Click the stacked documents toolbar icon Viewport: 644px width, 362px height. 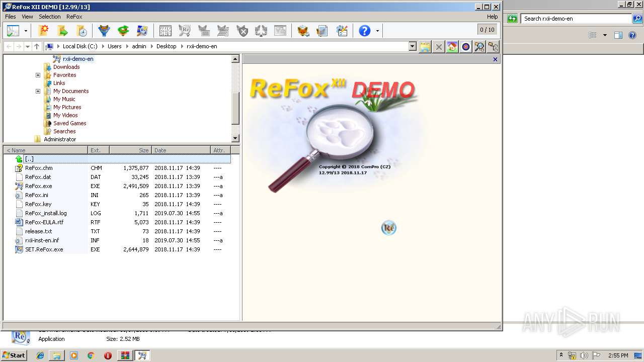point(323,31)
